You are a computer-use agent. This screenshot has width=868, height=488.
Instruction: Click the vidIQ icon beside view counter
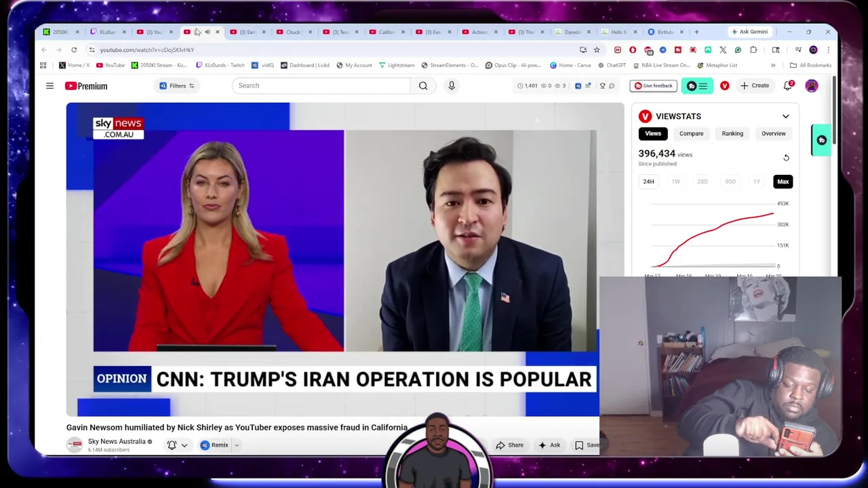pyautogui.click(x=578, y=85)
